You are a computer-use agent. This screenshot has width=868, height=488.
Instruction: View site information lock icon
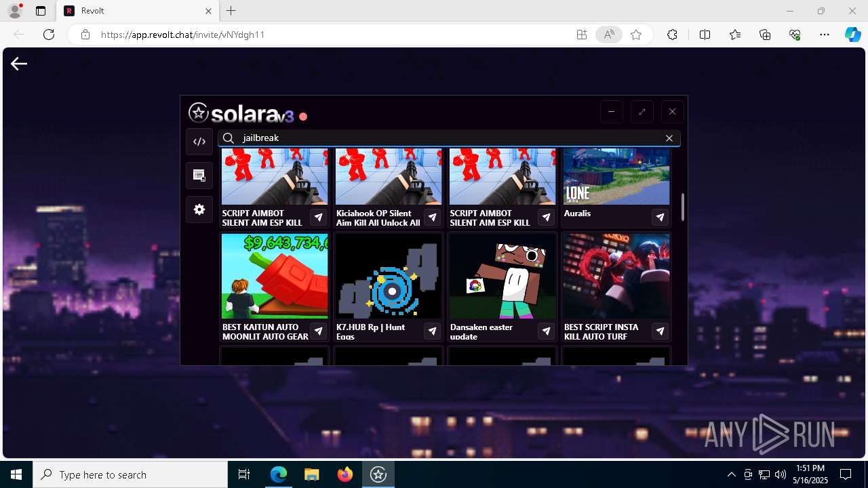85,35
